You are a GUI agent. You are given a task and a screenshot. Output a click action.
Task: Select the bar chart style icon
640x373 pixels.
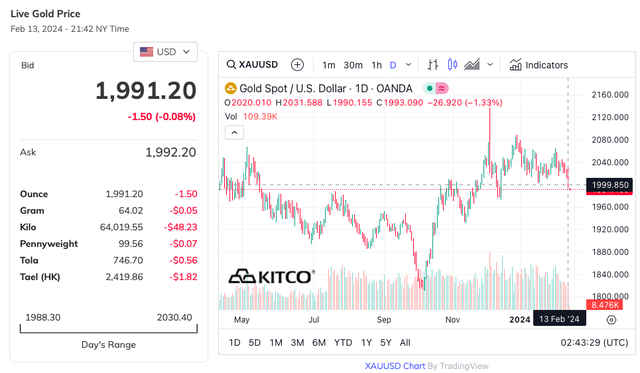(x=433, y=64)
